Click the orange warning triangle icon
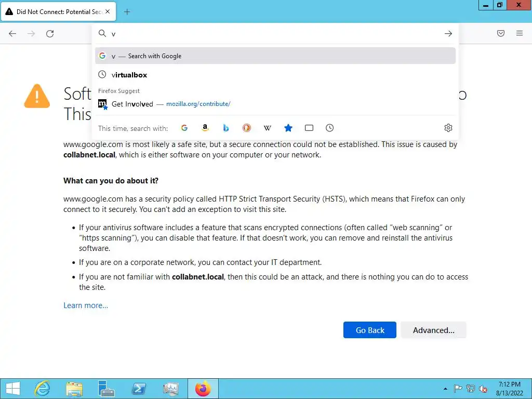 tap(37, 96)
